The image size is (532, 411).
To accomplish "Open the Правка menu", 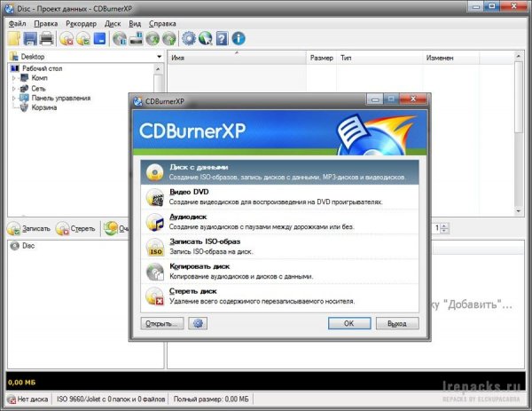I will (46, 23).
